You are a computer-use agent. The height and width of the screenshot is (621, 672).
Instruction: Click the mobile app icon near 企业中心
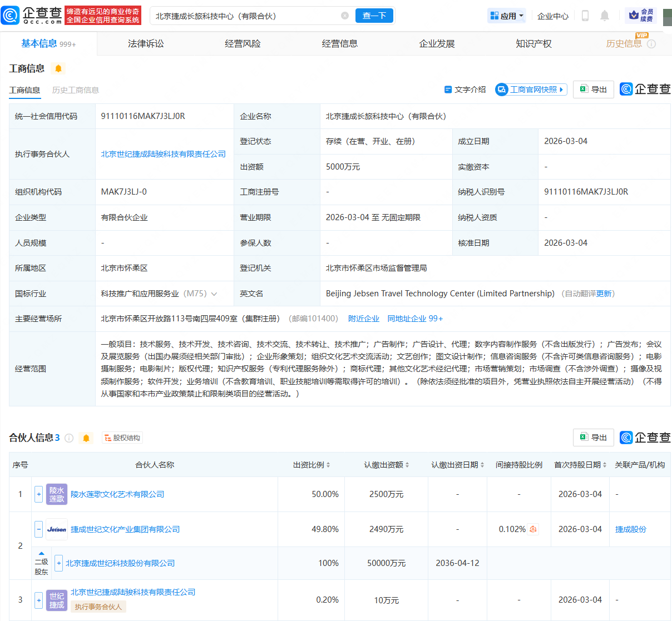tap(585, 16)
